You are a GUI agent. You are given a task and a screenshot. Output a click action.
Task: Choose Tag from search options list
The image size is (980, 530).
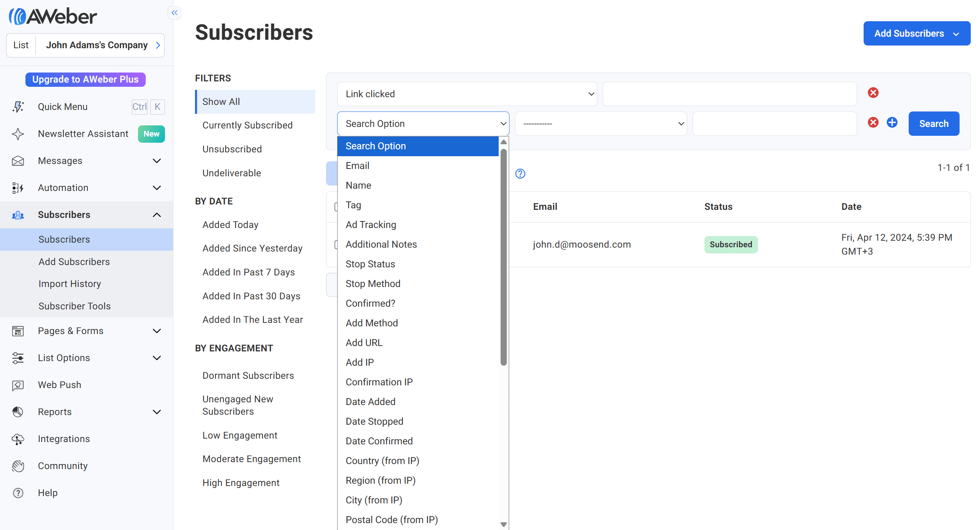(353, 205)
